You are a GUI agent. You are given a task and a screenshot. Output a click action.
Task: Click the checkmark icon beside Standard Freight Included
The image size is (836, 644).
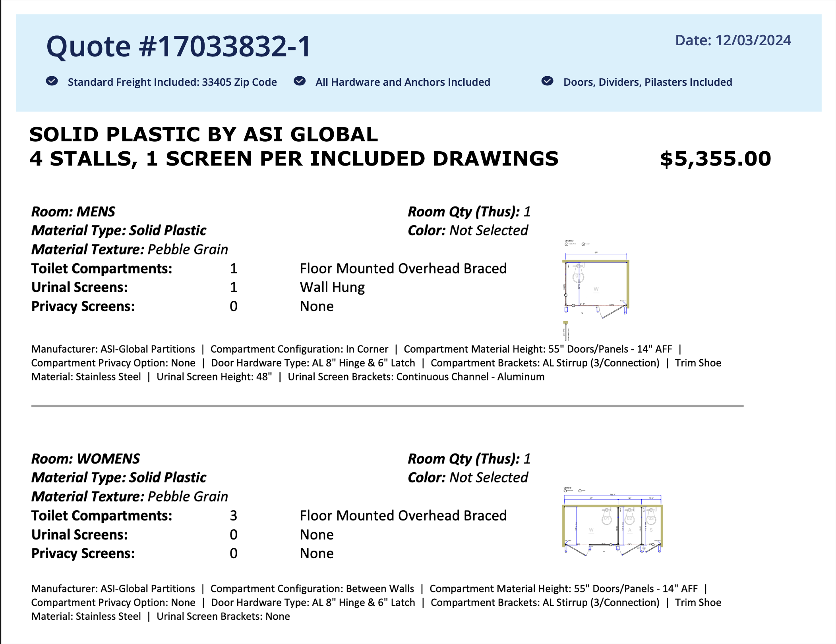[x=52, y=81]
